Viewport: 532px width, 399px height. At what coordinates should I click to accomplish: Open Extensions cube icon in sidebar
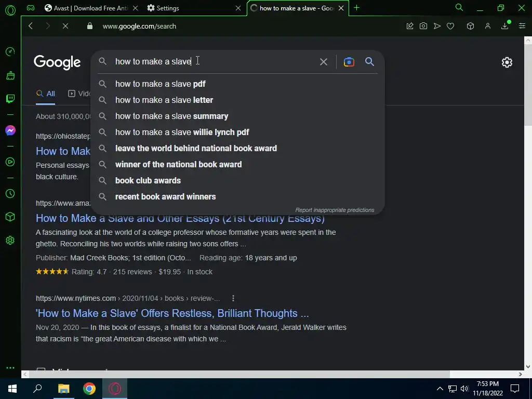10,217
